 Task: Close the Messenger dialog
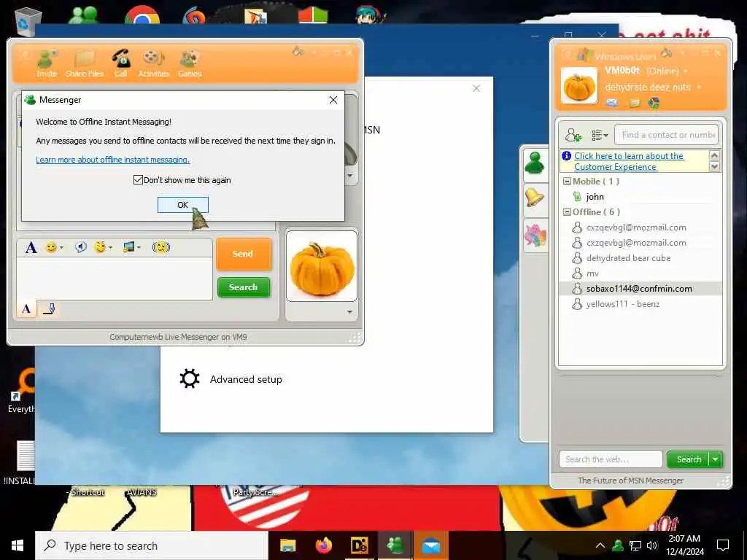[x=333, y=100]
